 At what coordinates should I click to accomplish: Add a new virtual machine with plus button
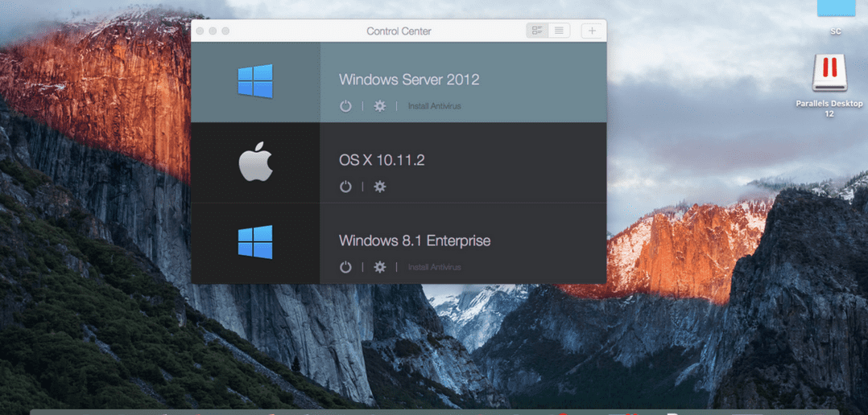pyautogui.click(x=592, y=31)
